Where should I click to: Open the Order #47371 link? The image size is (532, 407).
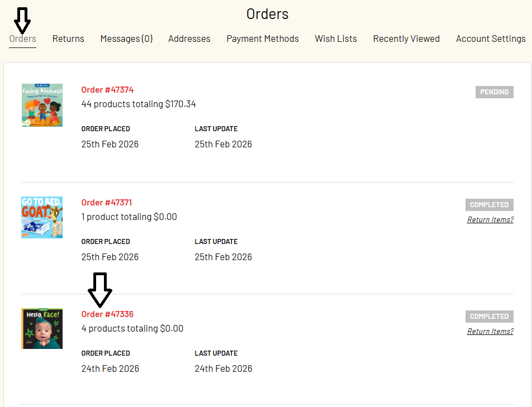click(107, 203)
